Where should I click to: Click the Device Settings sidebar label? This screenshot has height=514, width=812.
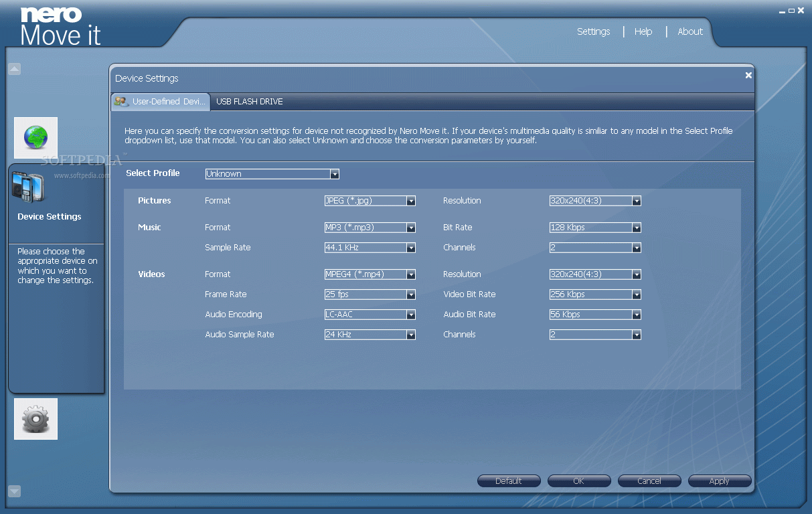50,217
